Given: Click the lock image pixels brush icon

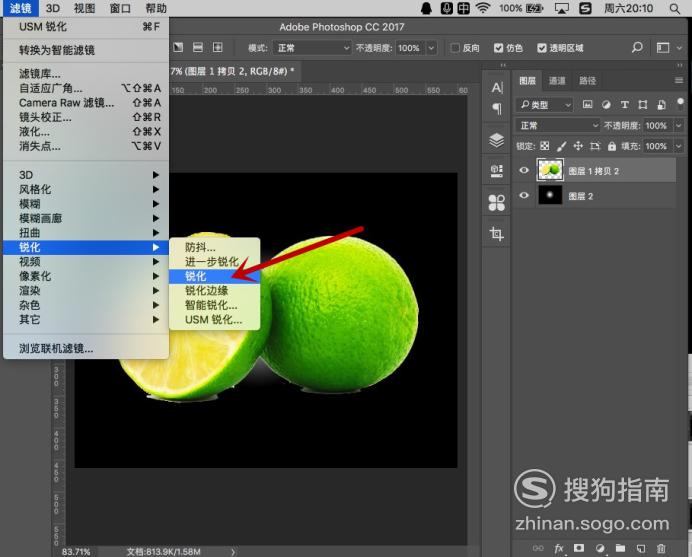Looking at the screenshot, I should (x=561, y=146).
